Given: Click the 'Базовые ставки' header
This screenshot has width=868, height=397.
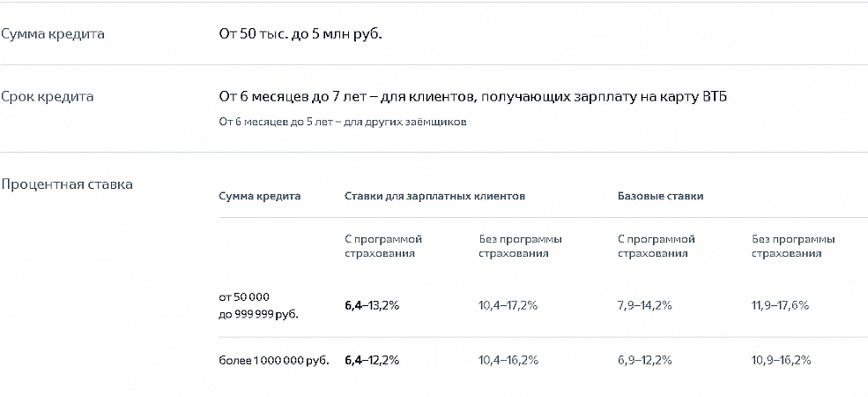Looking at the screenshot, I should click(660, 196).
